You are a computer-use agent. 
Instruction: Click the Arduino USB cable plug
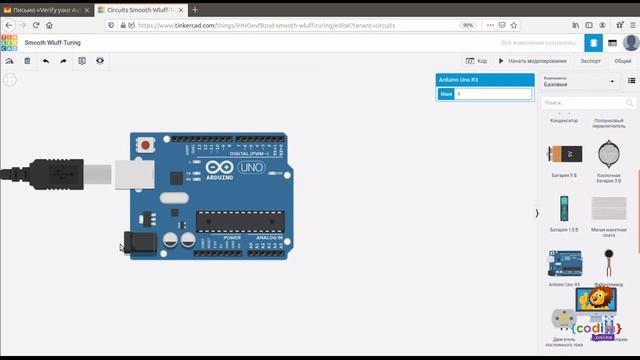(x=56, y=175)
